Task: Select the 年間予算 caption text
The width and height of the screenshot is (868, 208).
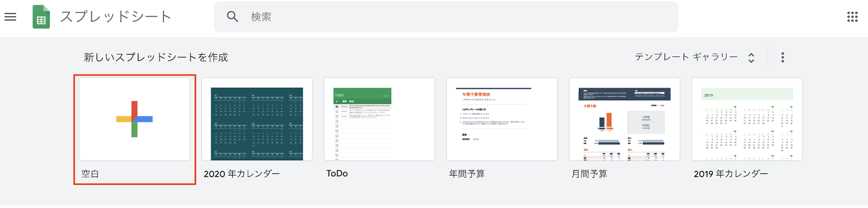Action: (x=467, y=174)
